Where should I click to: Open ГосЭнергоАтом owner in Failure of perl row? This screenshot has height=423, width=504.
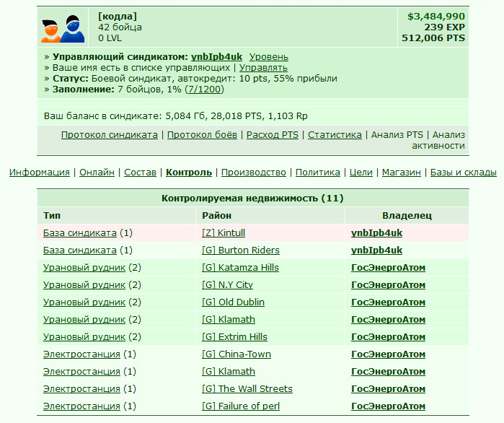coord(389,406)
